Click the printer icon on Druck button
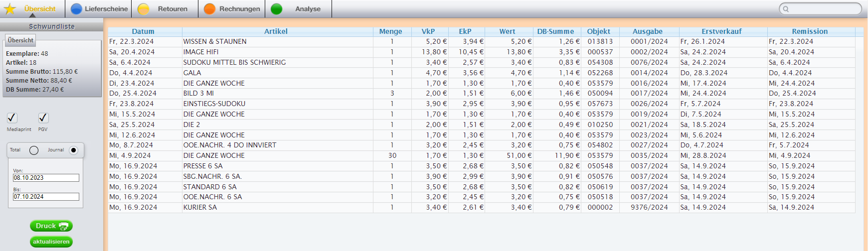 64,226
